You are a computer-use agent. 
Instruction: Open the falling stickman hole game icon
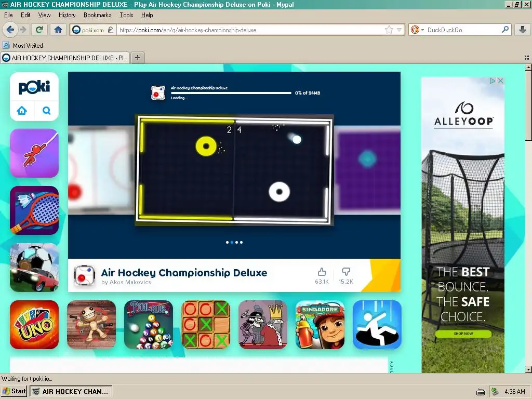(x=377, y=325)
